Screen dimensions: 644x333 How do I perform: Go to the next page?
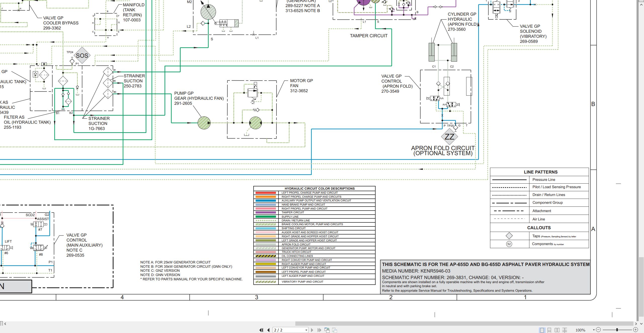coord(312,330)
